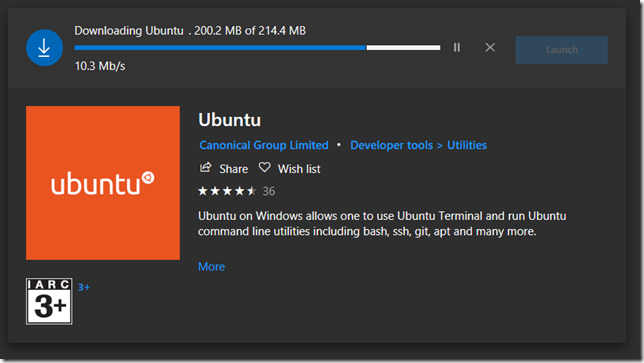
Task: Expand the description with the More link
Action: click(x=212, y=267)
